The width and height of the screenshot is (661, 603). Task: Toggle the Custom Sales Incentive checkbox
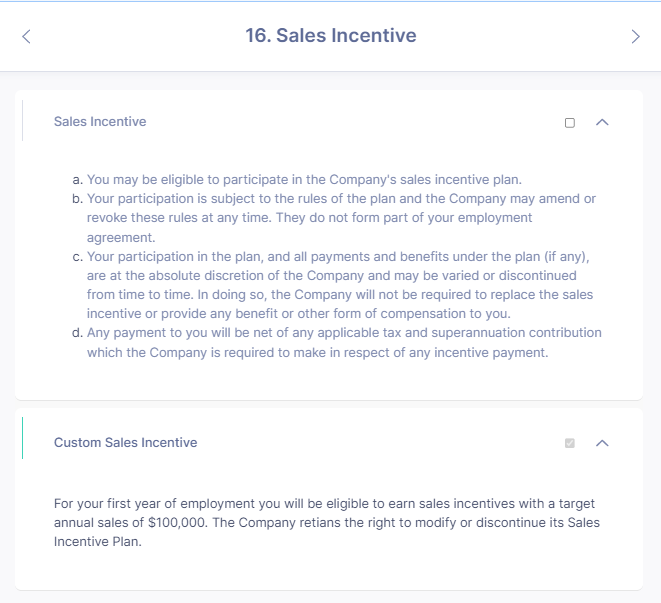click(x=570, y=443)
